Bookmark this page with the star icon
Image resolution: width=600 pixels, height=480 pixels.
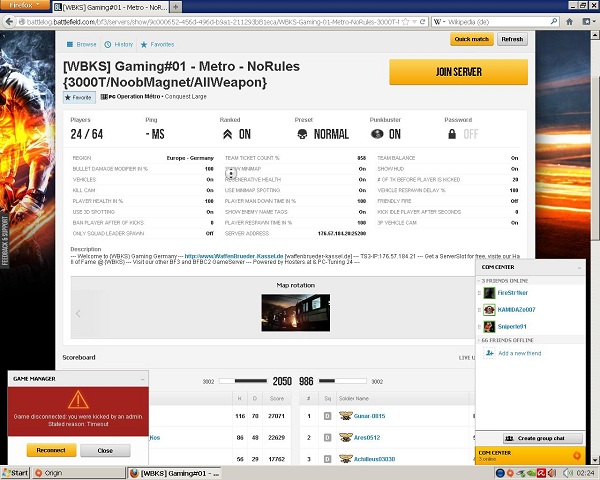406,22
